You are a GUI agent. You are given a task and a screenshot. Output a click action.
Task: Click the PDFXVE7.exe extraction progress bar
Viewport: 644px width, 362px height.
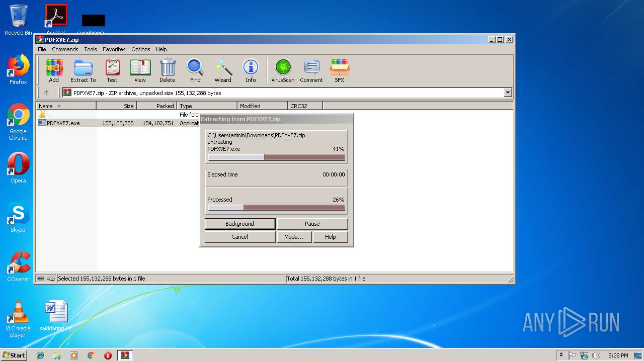(276, 157)
